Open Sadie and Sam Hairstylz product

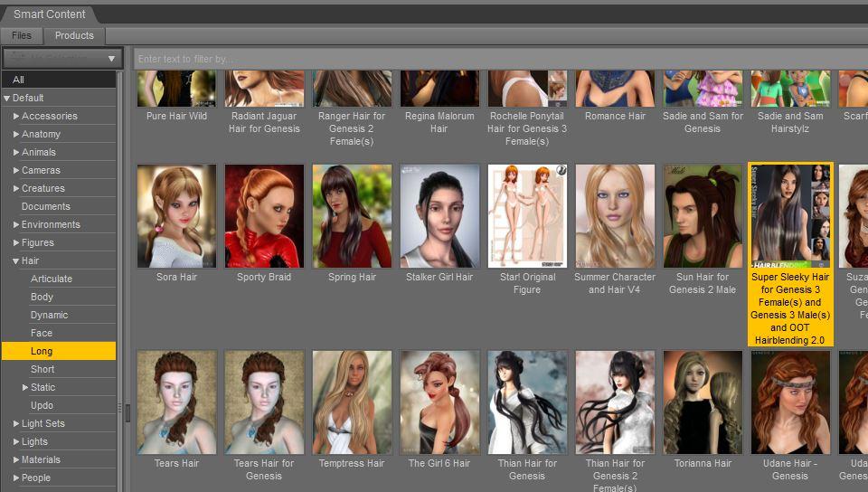point(790,89)
